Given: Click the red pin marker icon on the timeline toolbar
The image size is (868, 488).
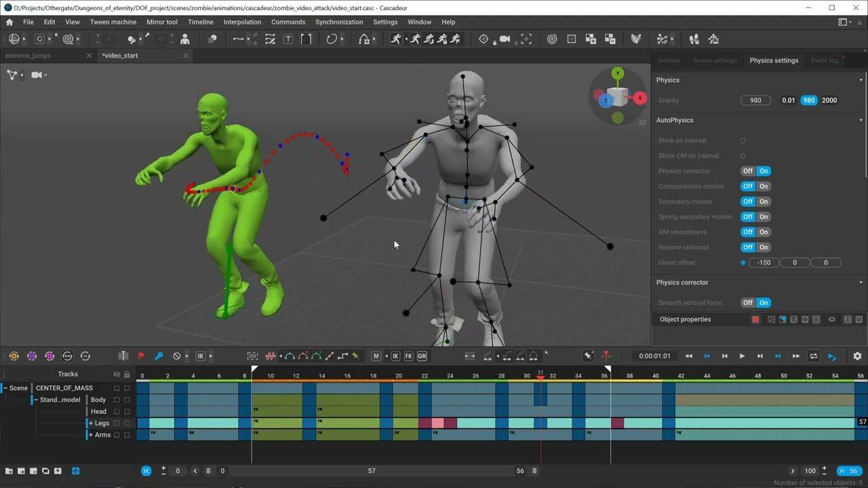Looking at the screenshot, I should click(606, 356).
